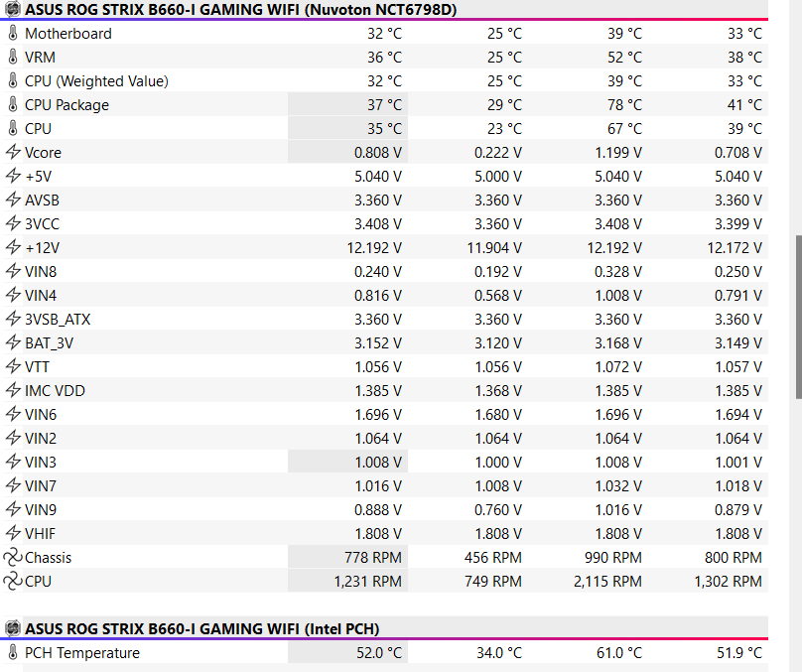The width and height of the screenshot is (802, 672).
Task: Click the voltage bolt icon beside 3VSB_ATX
Action: click(x=13, y=319)
